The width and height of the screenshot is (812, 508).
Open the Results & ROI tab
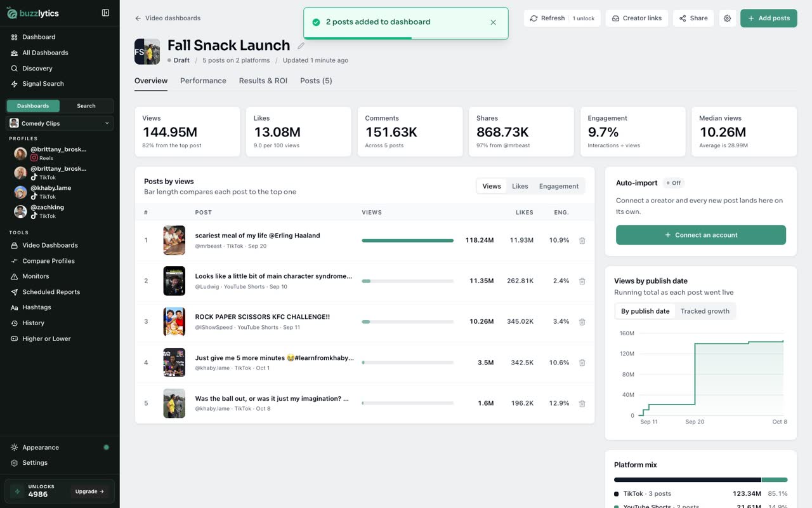263,81
